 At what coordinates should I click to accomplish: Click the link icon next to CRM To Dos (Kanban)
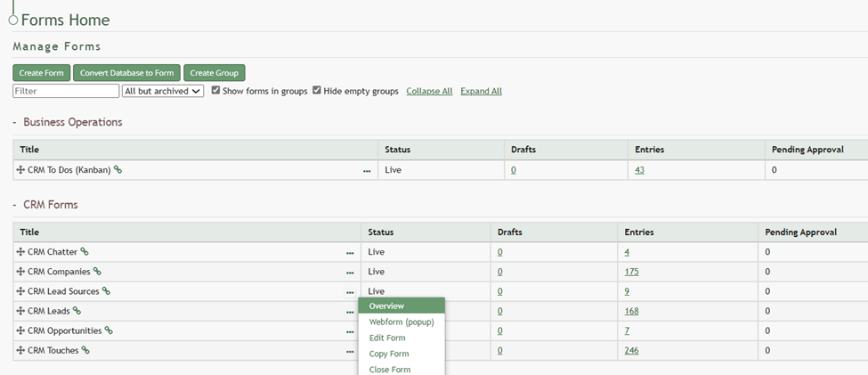click(118, 169)
